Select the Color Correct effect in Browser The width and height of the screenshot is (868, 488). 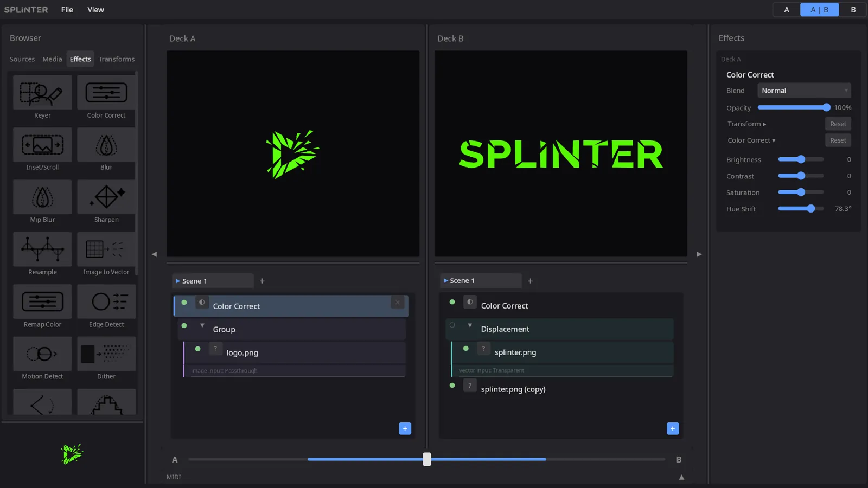[x=106, y=93]
